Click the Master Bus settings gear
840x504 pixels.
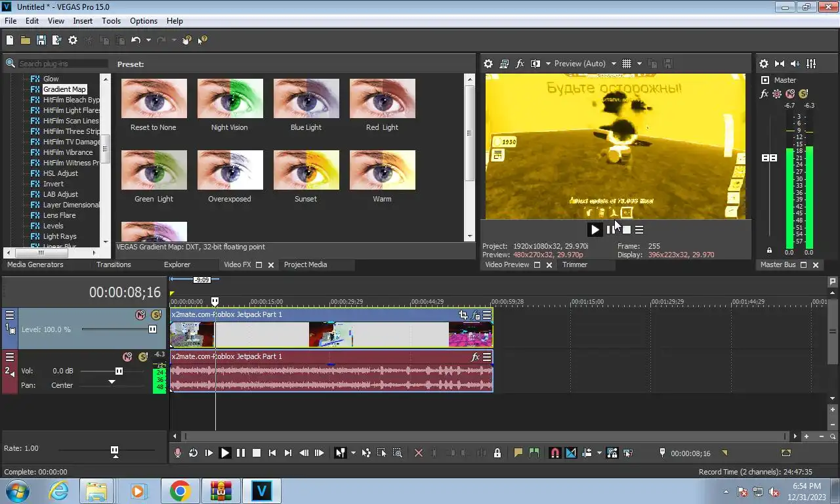tap(764, 64)
